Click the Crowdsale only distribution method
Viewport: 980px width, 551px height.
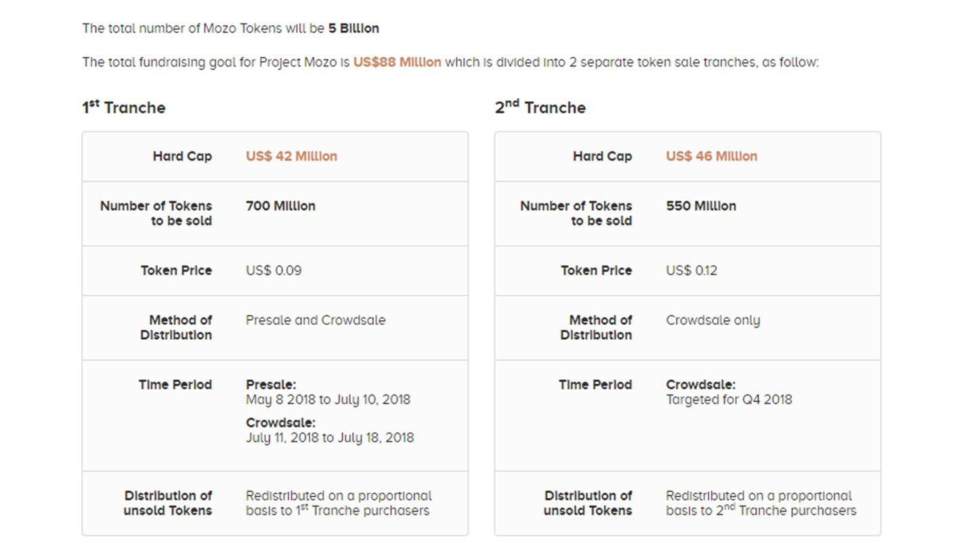712,320
